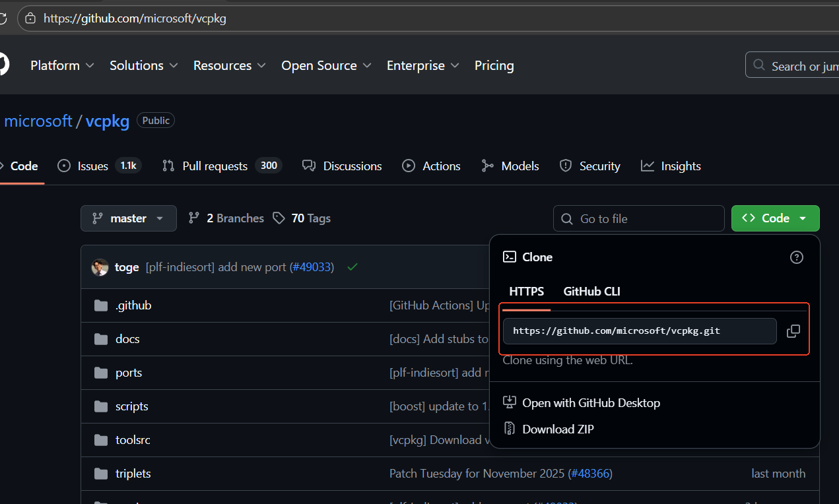Viewport: 839px width, 504px height.
Task: Open commit pull request #49033 link
Action: tap(312, 267)
